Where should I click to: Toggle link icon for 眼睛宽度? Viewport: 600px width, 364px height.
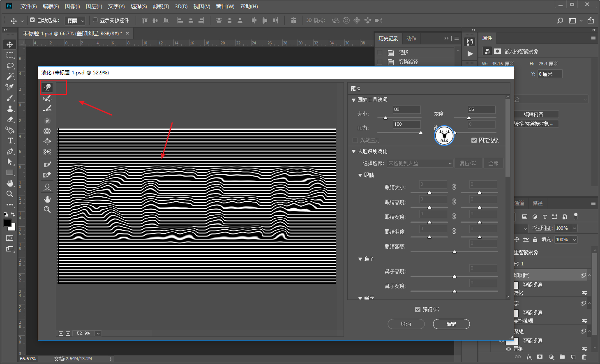(x=454, y=217)
